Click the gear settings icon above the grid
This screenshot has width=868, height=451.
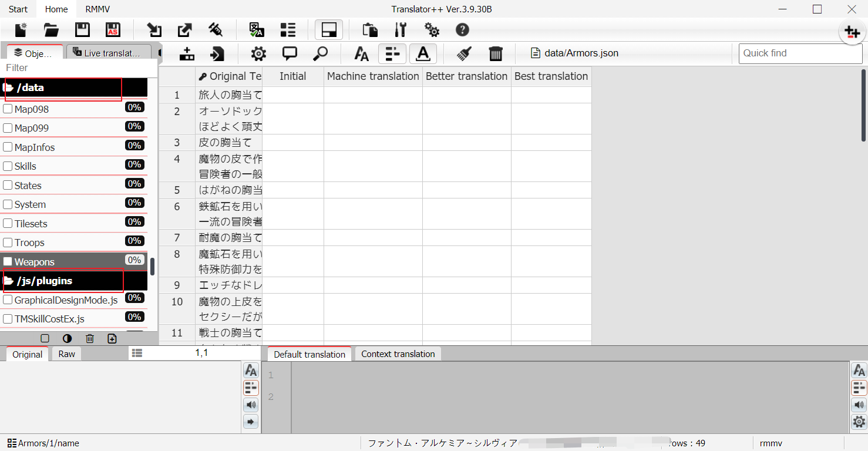pos(258,53)
